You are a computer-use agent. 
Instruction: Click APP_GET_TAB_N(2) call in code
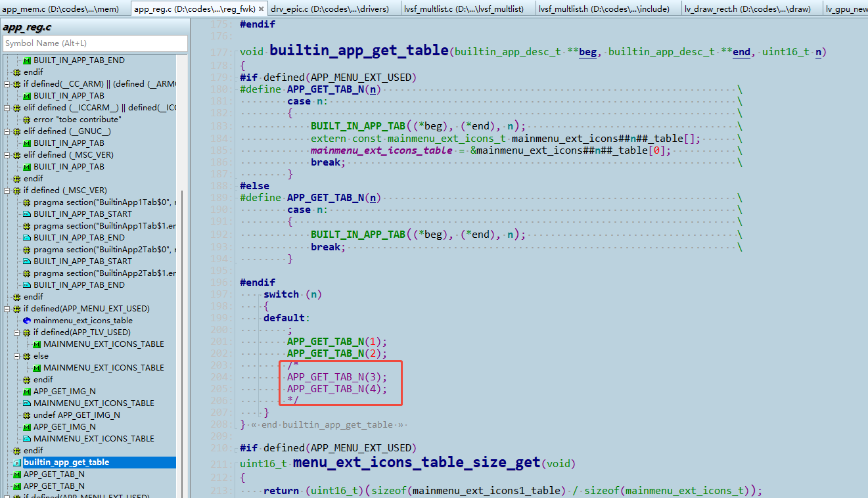click(x=337, y=353)
